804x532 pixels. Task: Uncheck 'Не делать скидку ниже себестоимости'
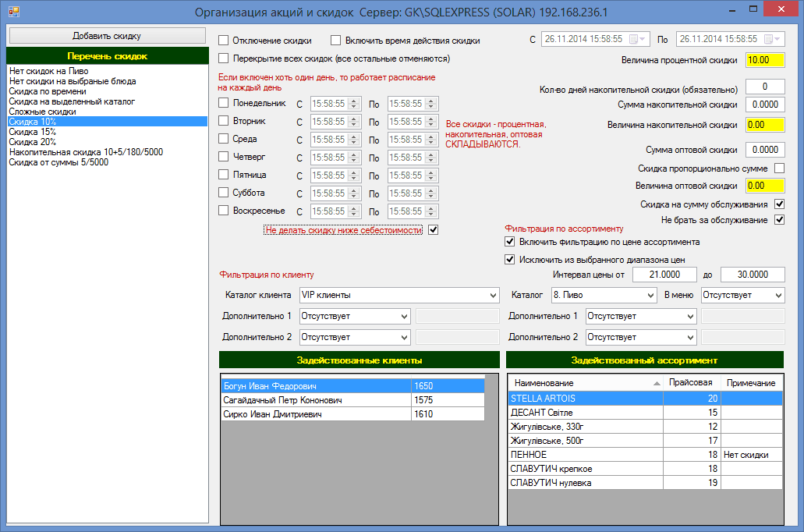pos(434,230)
